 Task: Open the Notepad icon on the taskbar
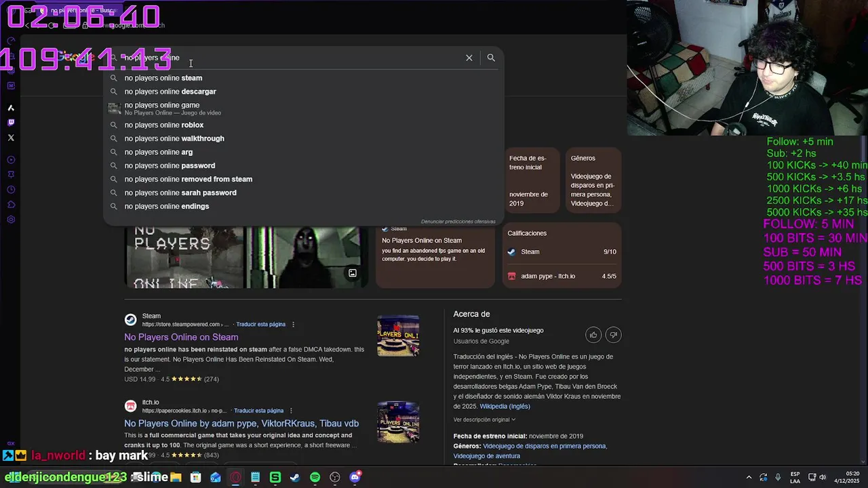pyautogui.click(x=255, y=477)
